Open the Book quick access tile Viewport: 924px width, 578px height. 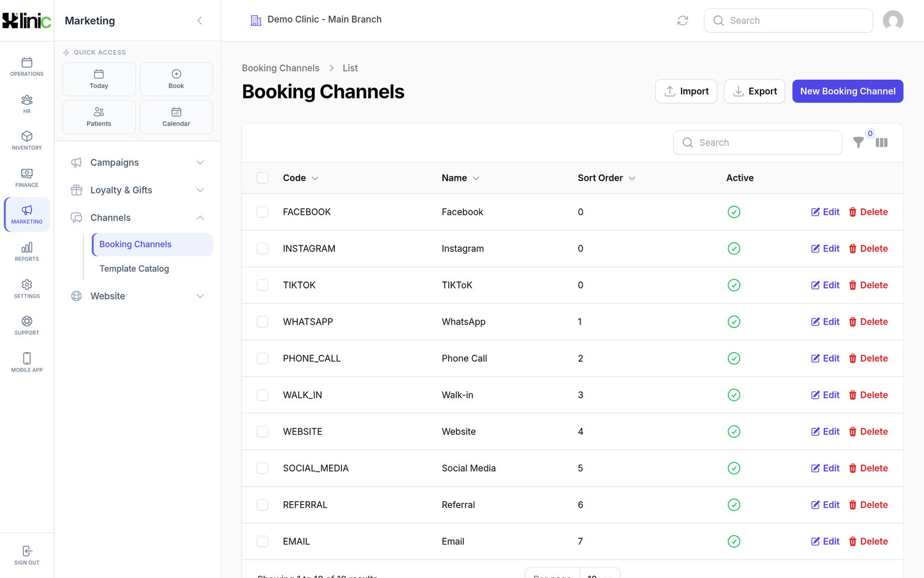tap(176, 79)
